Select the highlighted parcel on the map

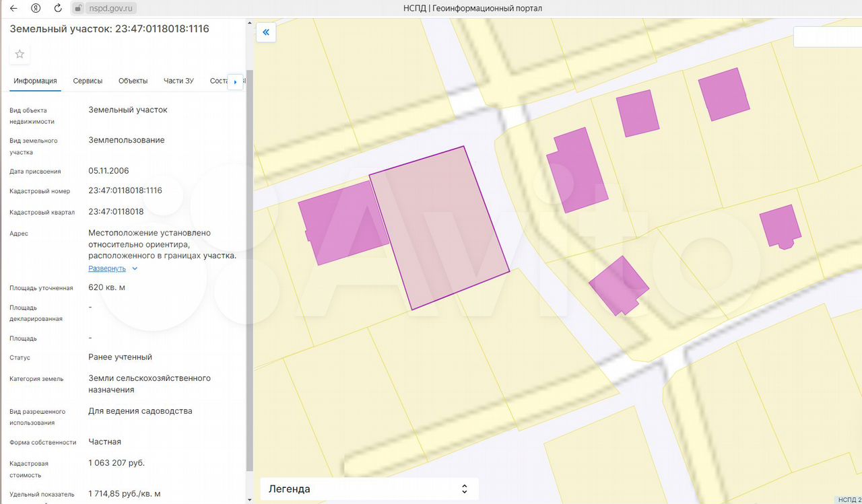click(x=438, y=229)
